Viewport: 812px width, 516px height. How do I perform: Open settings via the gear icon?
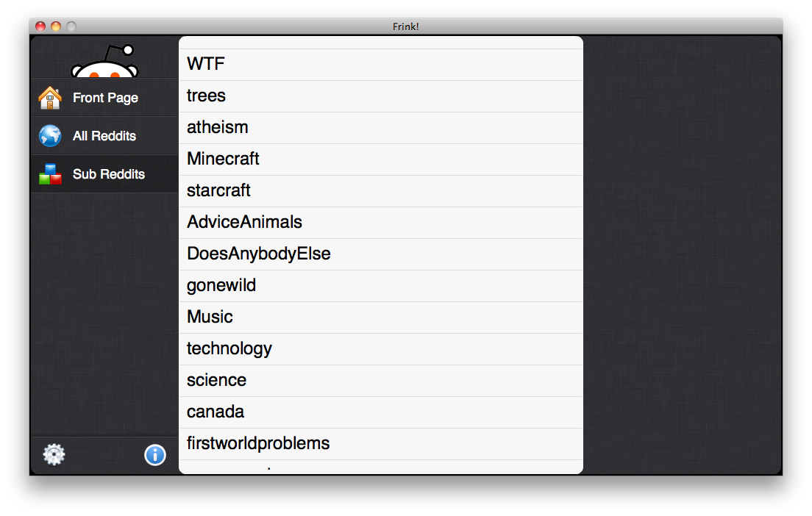(54, 455)
